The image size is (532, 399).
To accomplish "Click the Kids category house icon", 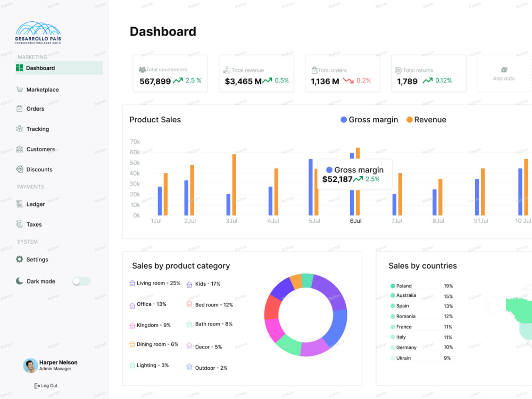I will (x=189, y=285).
